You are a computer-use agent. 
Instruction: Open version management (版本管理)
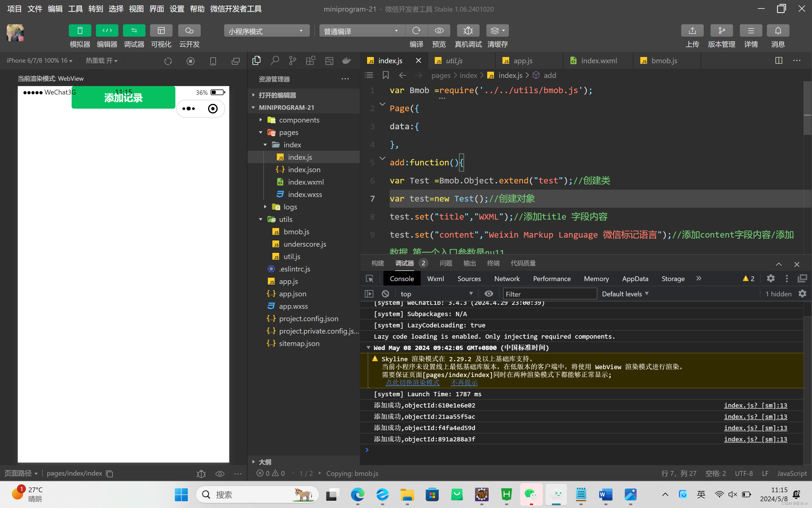click(x=721, y=30)
